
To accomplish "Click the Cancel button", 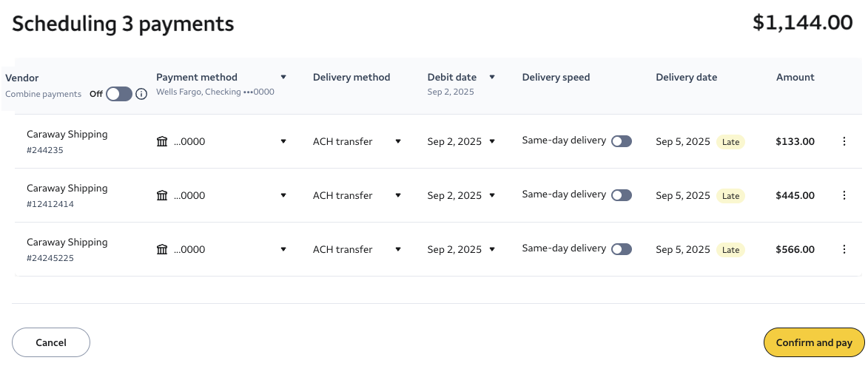I will (51, 342).
